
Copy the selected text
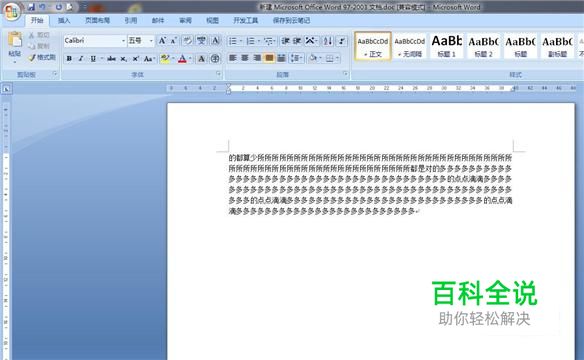(x=39, y=46)
